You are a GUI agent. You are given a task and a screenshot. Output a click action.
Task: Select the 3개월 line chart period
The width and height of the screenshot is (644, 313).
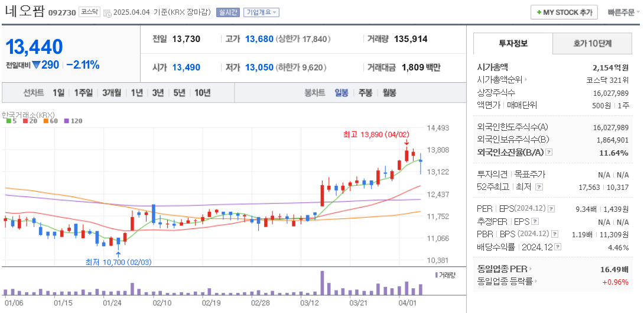(x=112, y=92)
